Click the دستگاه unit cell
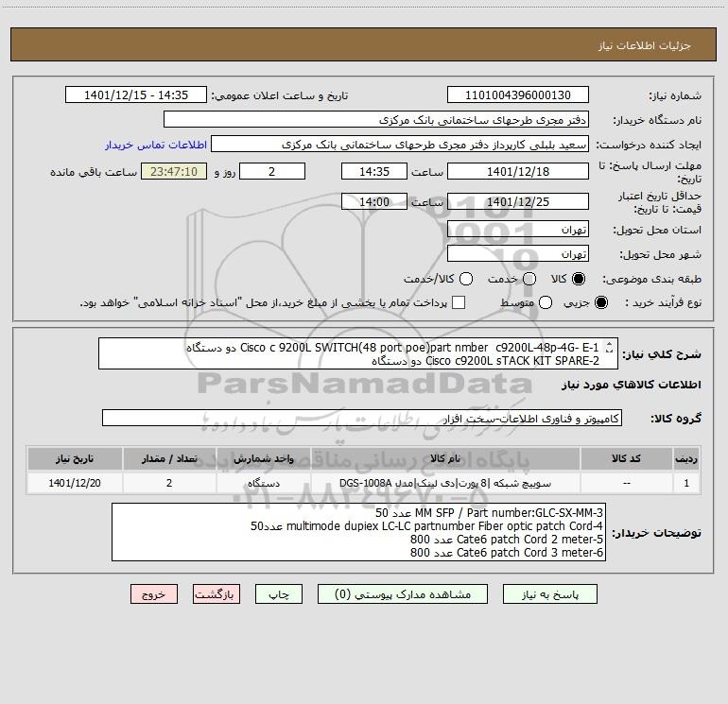 coord(263,483)
